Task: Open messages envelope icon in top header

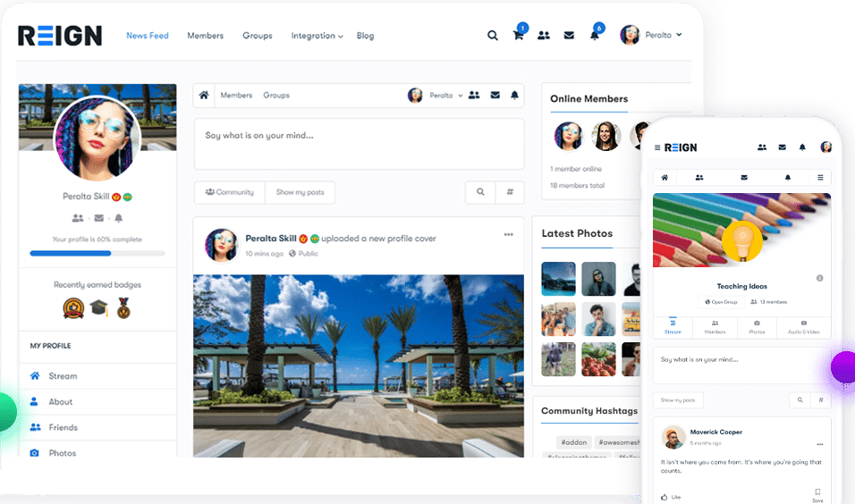Action: (x=569, y=36)
